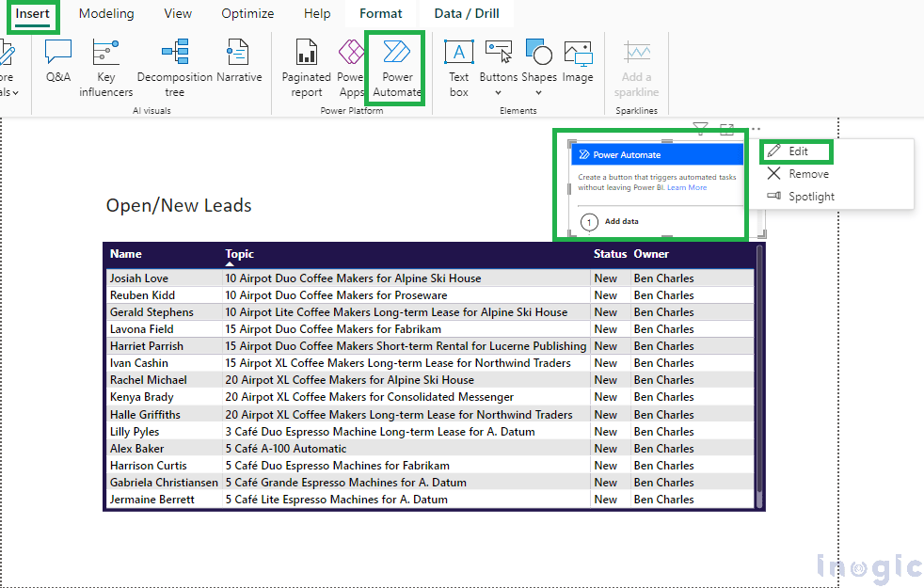
Task: Insert an Image element
Action: (577, 64)
